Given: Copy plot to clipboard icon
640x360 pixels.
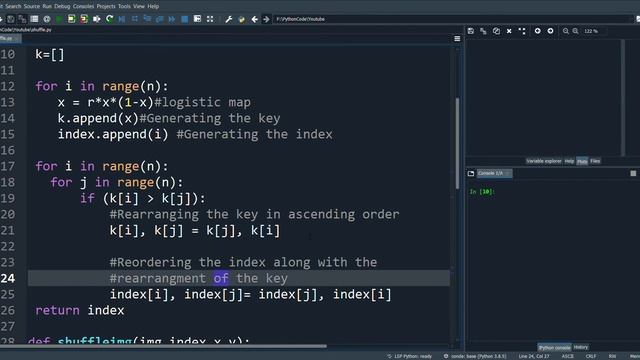Looking at the screenshot, I should tap(496, 31).
